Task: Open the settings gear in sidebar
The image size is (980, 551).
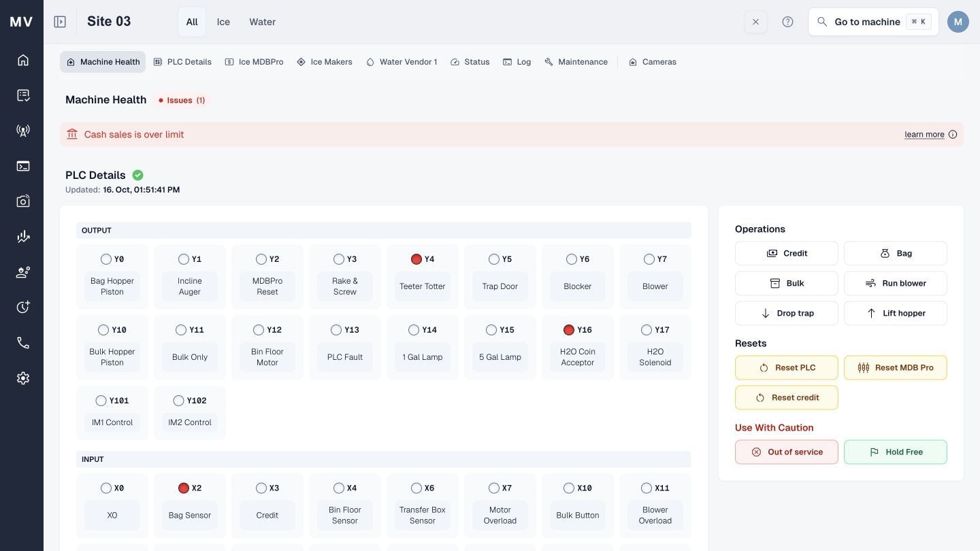Action: (x=23, y=378)
